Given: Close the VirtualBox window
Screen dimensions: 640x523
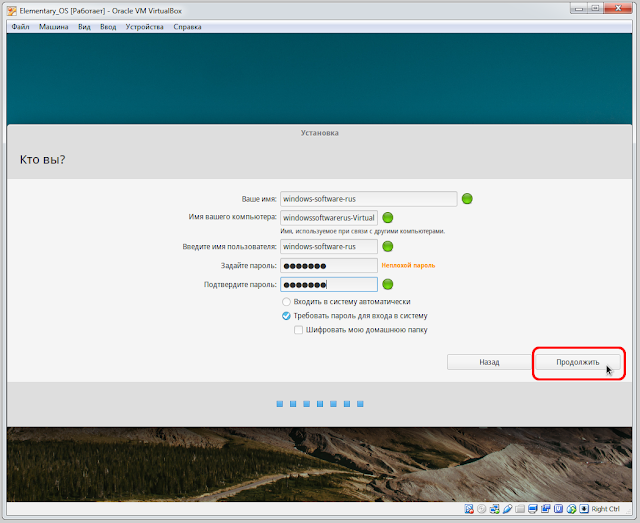Looking at the screenshot, I should point(618,8).
